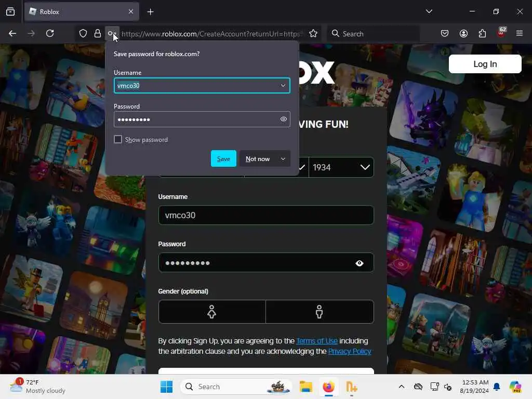Open the Pocket save icon
Viewport: 532px width, 399px height.
445,33
